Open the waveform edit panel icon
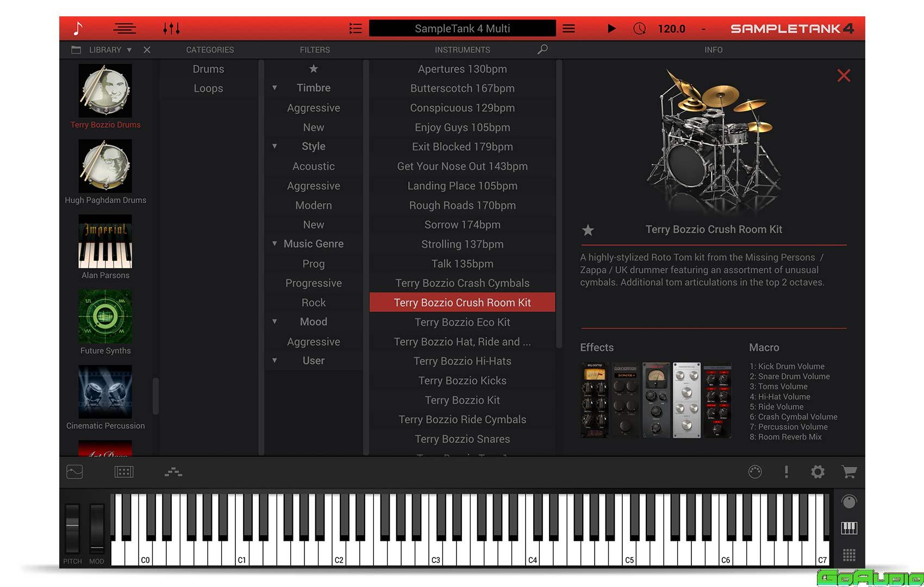The image size is (924, 587). 74,472
